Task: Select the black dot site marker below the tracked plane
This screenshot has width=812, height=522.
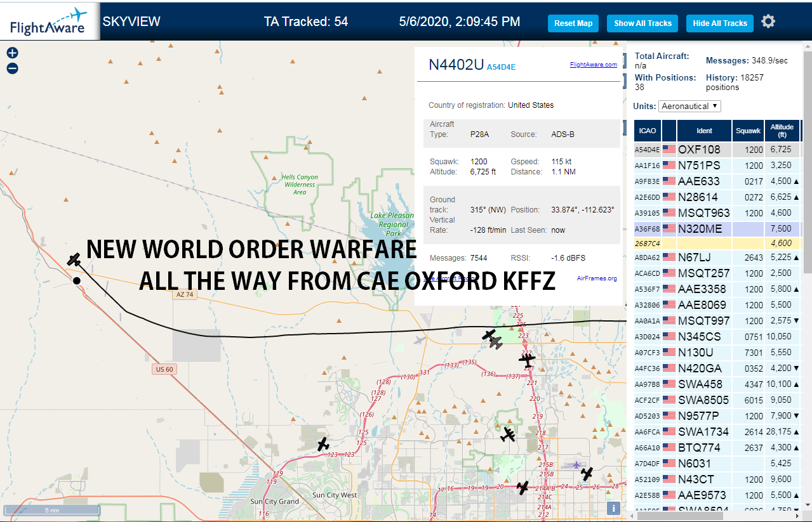Action: (76, 280)
